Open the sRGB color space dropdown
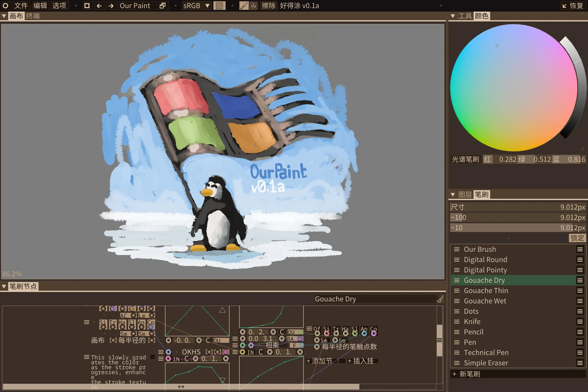The height and width of the screenshot is (392, 588). (x=197, y=5)
